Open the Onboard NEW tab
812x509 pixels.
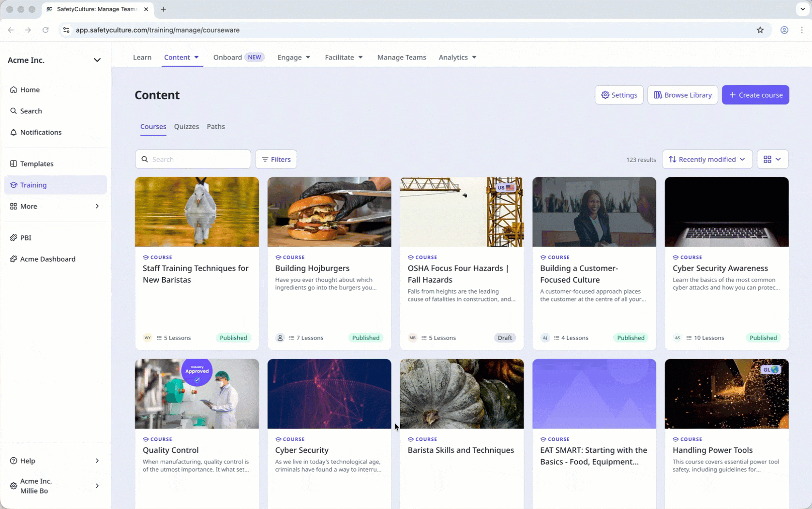[239, 57]
